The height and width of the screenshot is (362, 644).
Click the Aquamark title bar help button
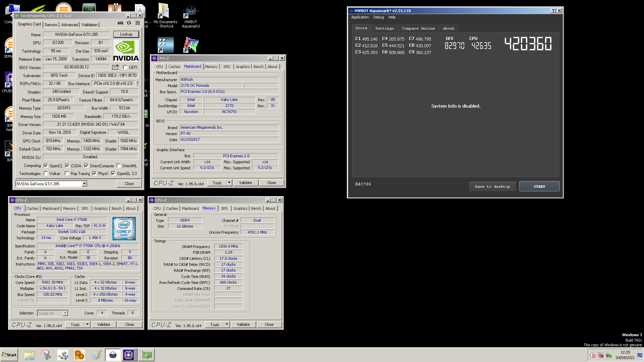pos(553,11)
